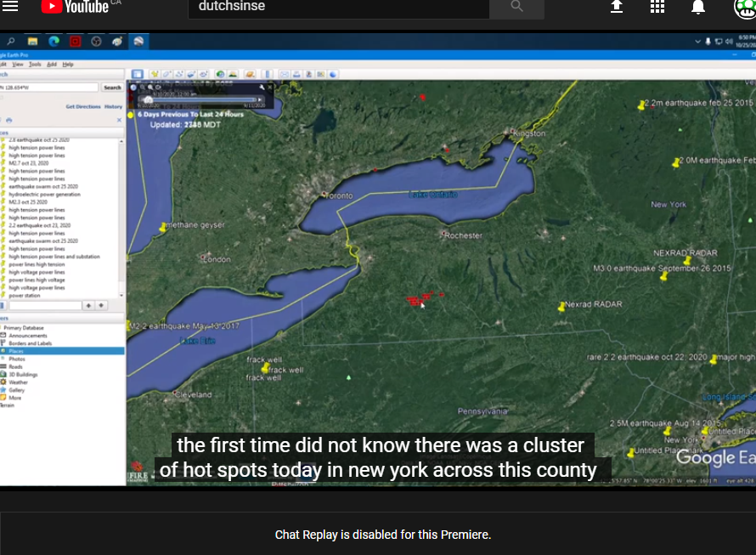Switch to Google Earth Pro taskbar icon
Screen dimensions: 756x555
(138, 42)
